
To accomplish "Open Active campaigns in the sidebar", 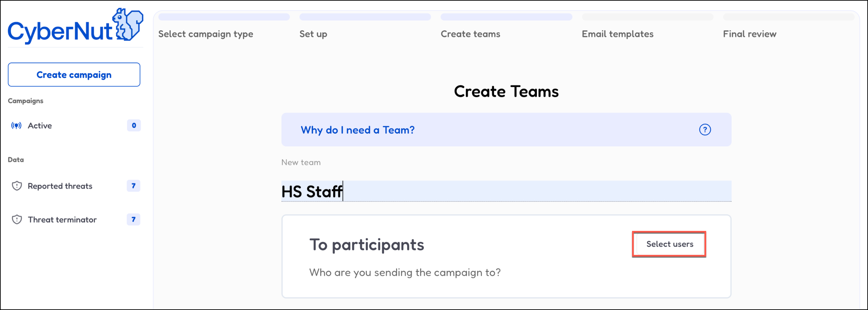I will pyautogui.click(x=40, y=126).
